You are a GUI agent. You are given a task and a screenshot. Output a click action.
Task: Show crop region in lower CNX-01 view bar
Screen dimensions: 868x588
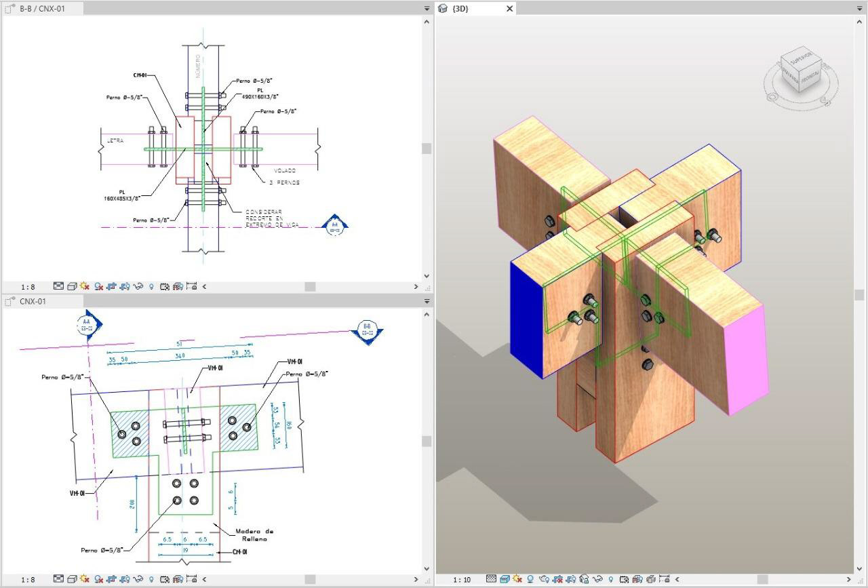pos(125,579)
